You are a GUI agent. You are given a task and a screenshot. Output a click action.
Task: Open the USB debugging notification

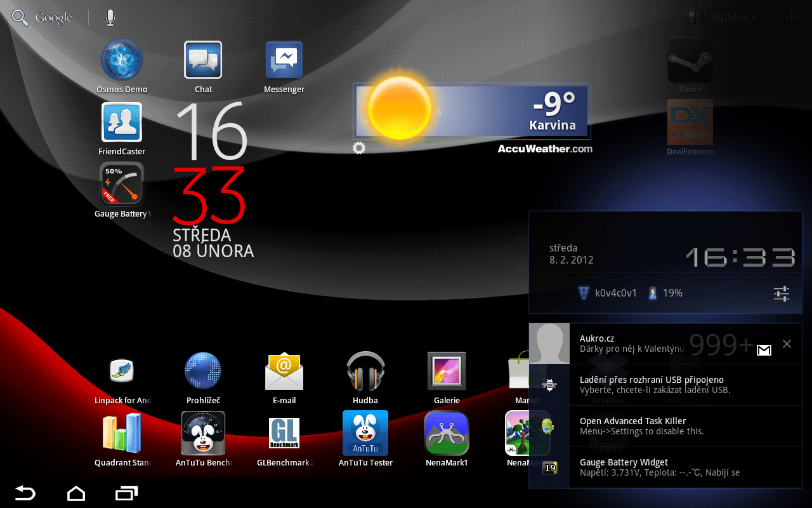[x=665, y=385]
